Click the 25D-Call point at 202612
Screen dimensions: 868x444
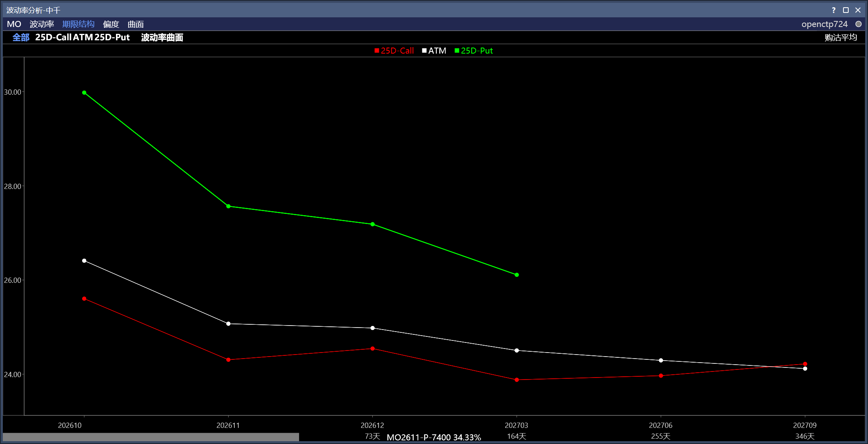pyautogui.click(x=372, y=349)
